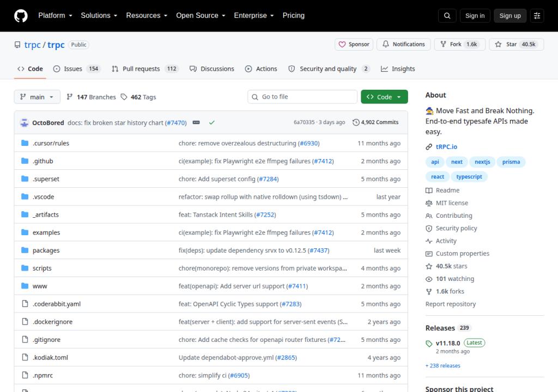This screenshot has width=558, height=392.
Task: Click the Sign up button
Action: (510, 16)
